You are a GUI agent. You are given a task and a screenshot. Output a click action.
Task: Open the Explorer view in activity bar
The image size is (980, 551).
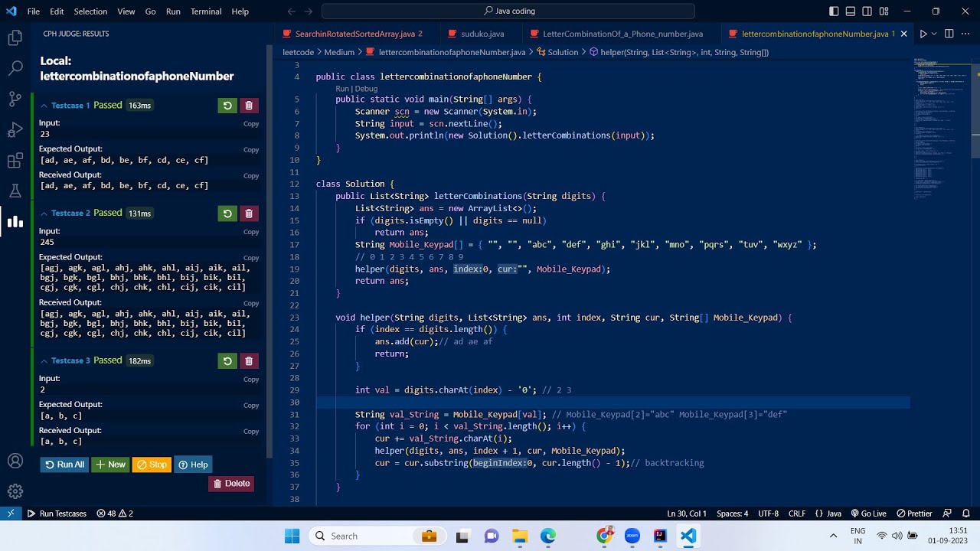15,37
